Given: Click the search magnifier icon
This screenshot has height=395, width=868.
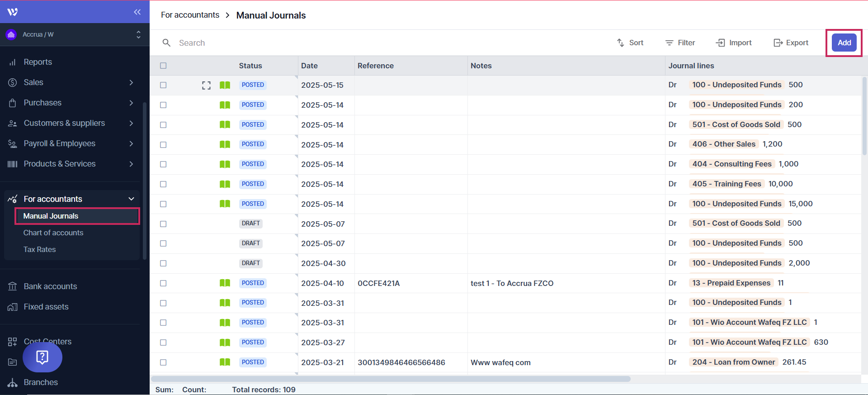Looking at the screenshot, I should coord(166,43).
